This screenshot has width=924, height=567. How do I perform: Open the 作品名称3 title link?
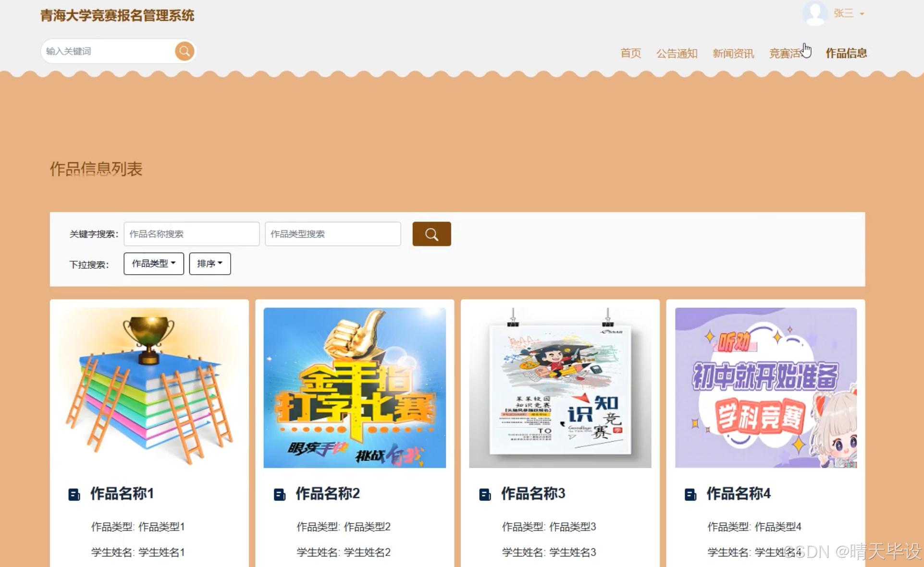(x=533, y=494)
